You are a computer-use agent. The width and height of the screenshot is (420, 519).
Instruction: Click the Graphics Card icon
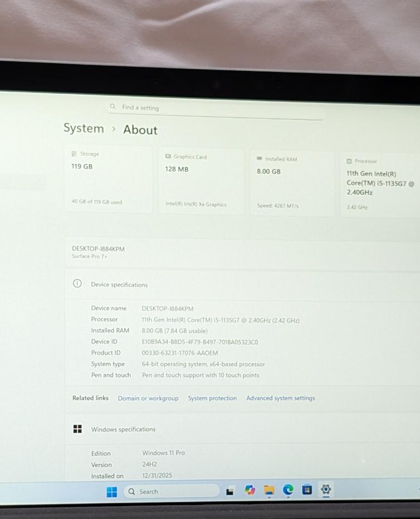168,156
